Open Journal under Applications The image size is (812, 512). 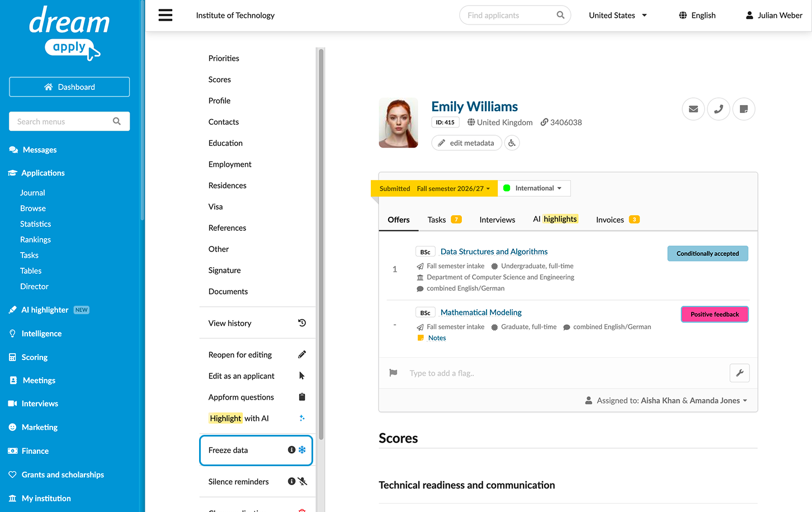click(32, 192)
